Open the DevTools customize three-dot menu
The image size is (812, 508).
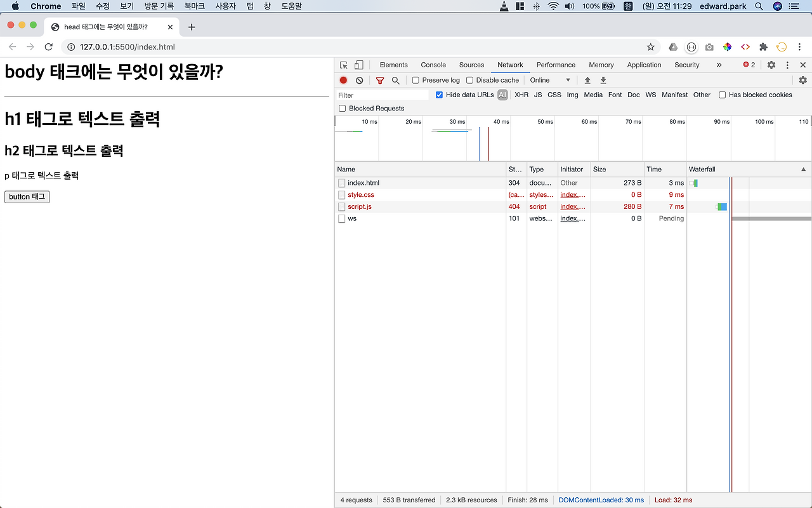point(787,65)
